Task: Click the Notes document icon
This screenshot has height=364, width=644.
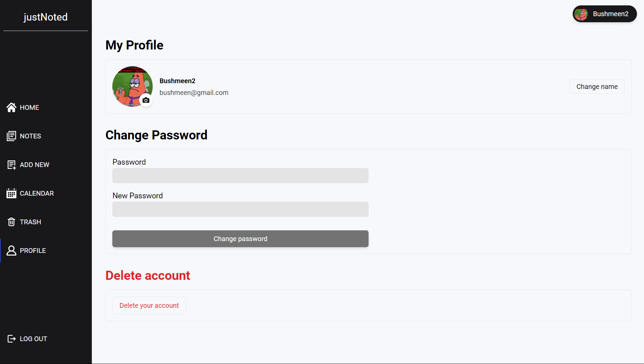Action: pyautogui.click(x=11, y=136)
